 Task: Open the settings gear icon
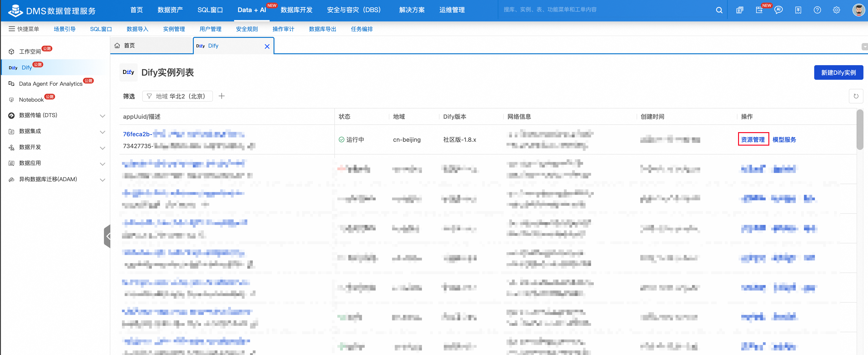click(x=836, y=10)
